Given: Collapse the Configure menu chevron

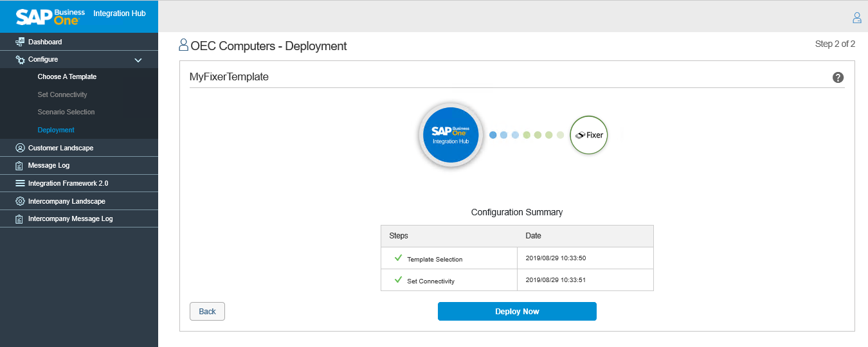Looking at the screenshot, I should point(138,60).
